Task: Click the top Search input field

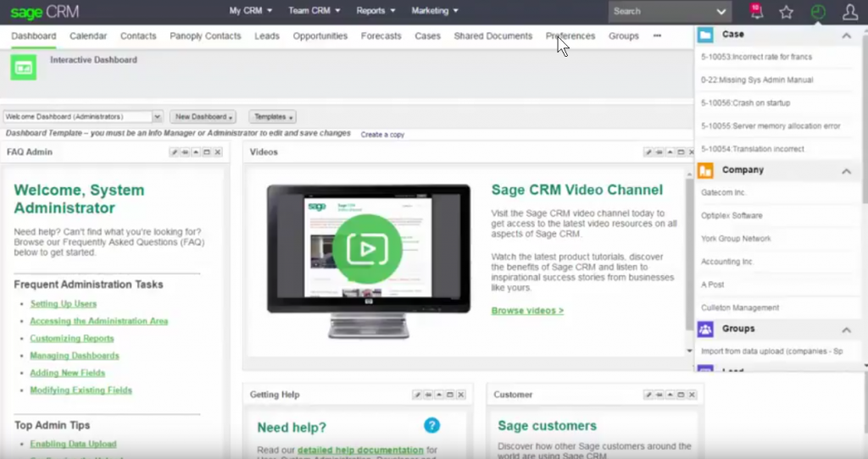Action: point(661,12)
